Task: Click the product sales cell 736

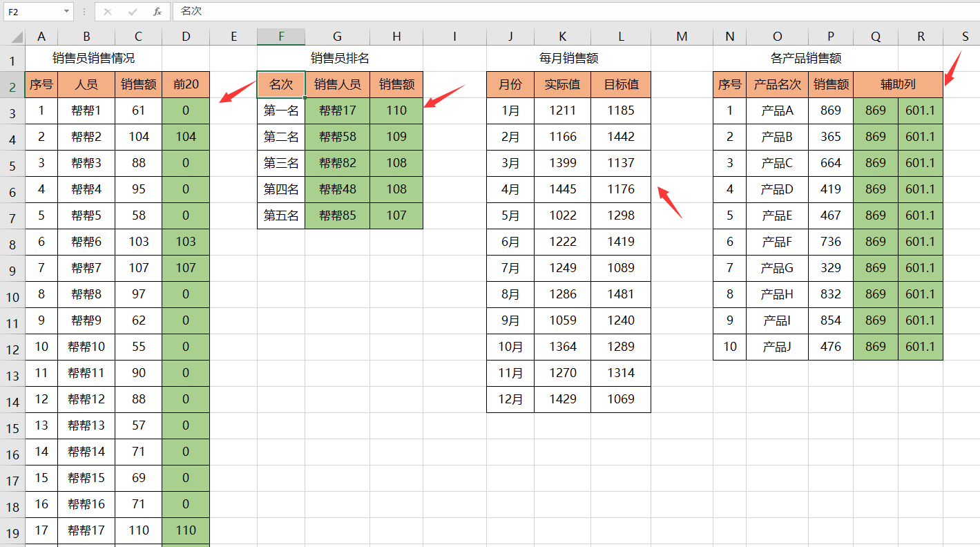Action: [831, 242]
